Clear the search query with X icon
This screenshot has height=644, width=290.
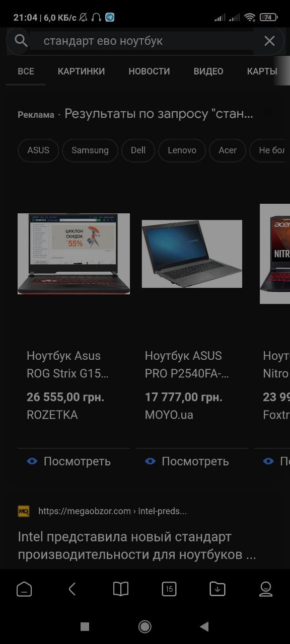click(269, 41)
